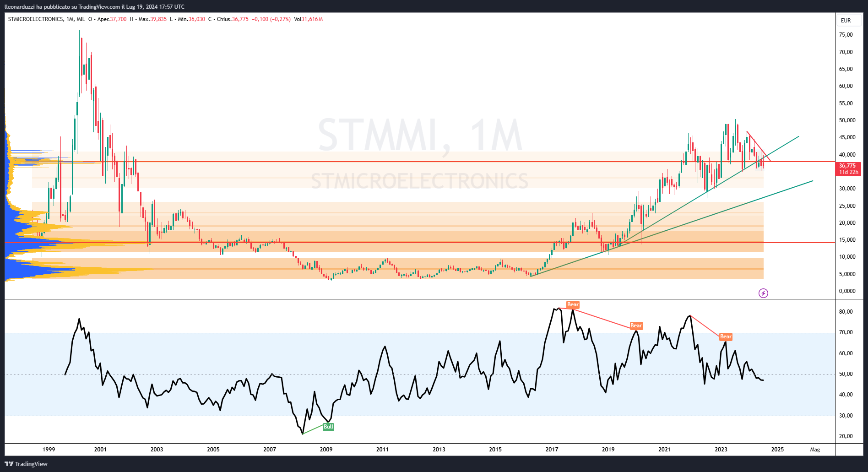868x472 pixels.
Task: Click the STMICROELECTRONICS symbol title
Action: coord(36,19)
